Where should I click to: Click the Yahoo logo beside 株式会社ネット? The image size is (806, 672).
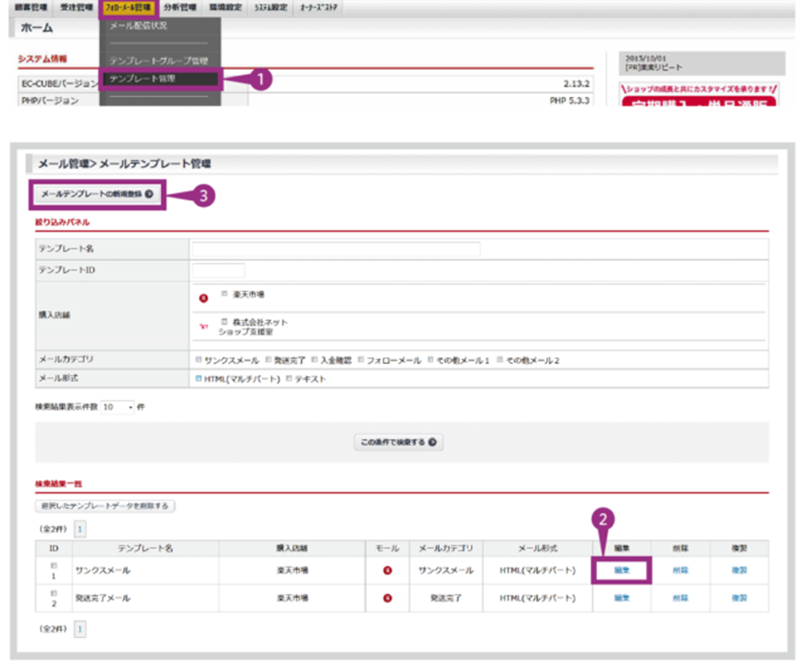pos(204,327)
